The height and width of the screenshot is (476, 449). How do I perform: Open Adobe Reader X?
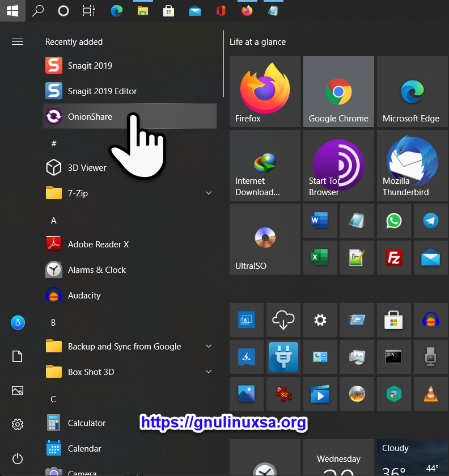point(130,244)
